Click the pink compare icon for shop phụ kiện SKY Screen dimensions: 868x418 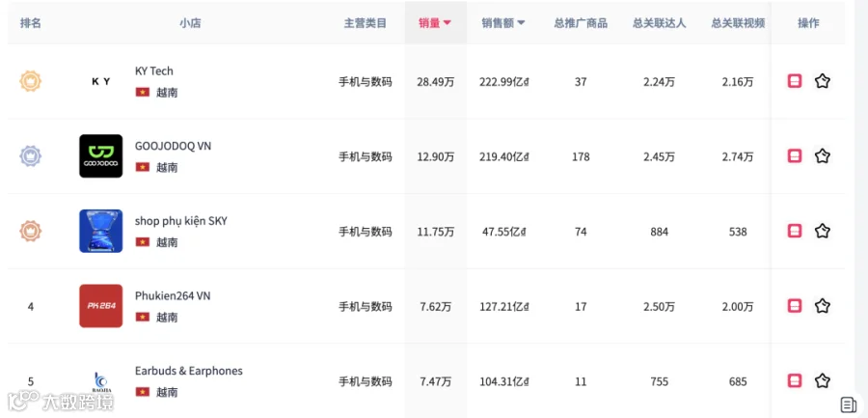coord(795,231)
